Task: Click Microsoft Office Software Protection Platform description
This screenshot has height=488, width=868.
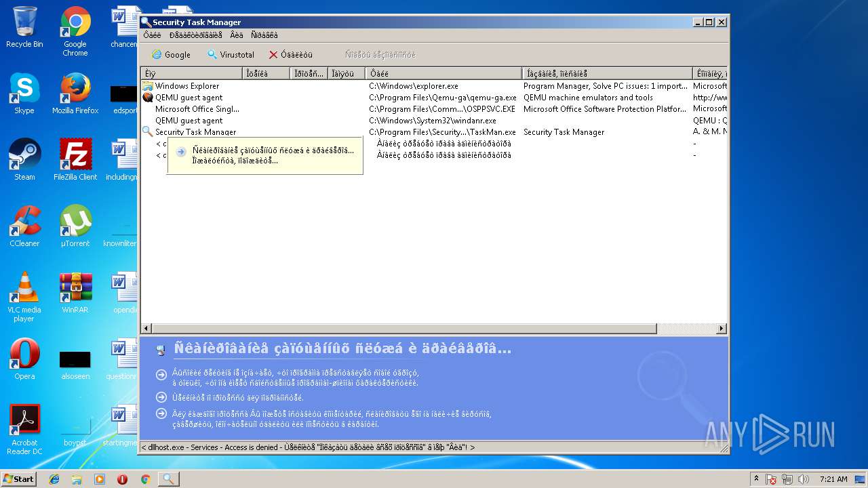Action: coord(605,109)
